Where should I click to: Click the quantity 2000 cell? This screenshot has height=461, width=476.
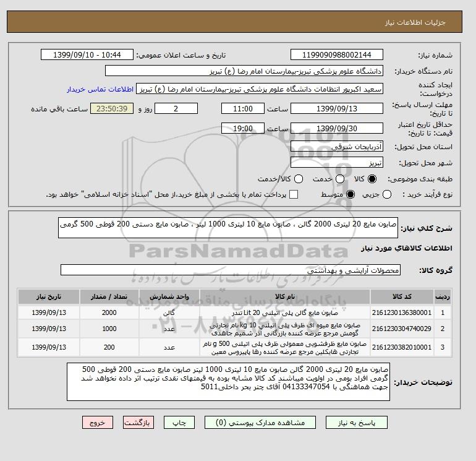click(x=109, y=312)
